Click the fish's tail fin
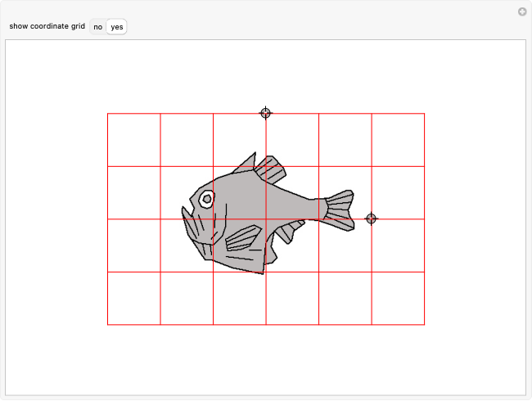This screenshot has height=401, width=532. click(340, 210)
